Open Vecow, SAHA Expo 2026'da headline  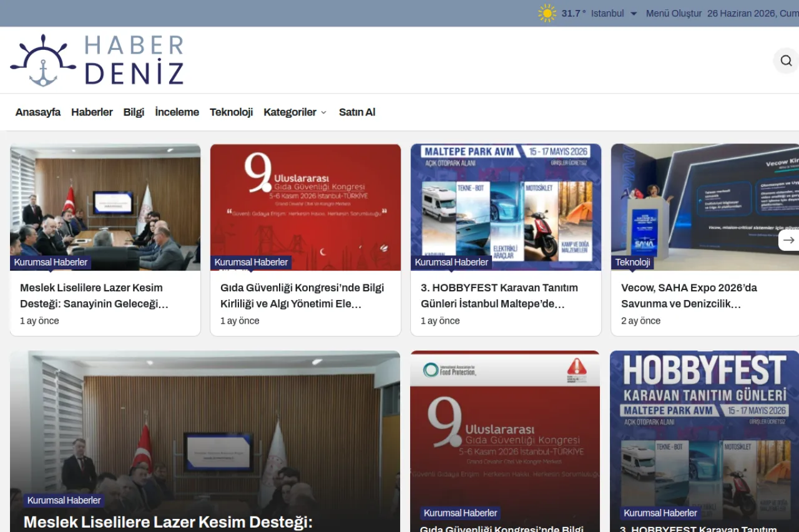[689, 296]
